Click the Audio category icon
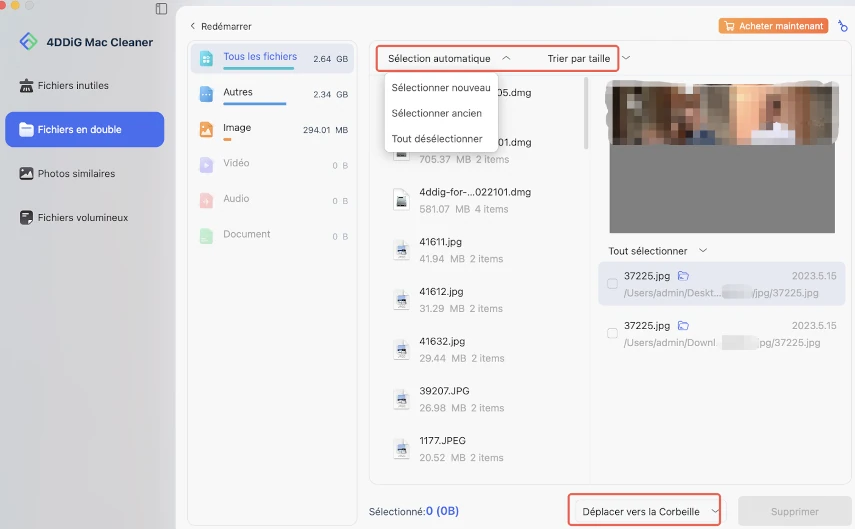Screen dimensions: 855x529 [x=206, y=200]
